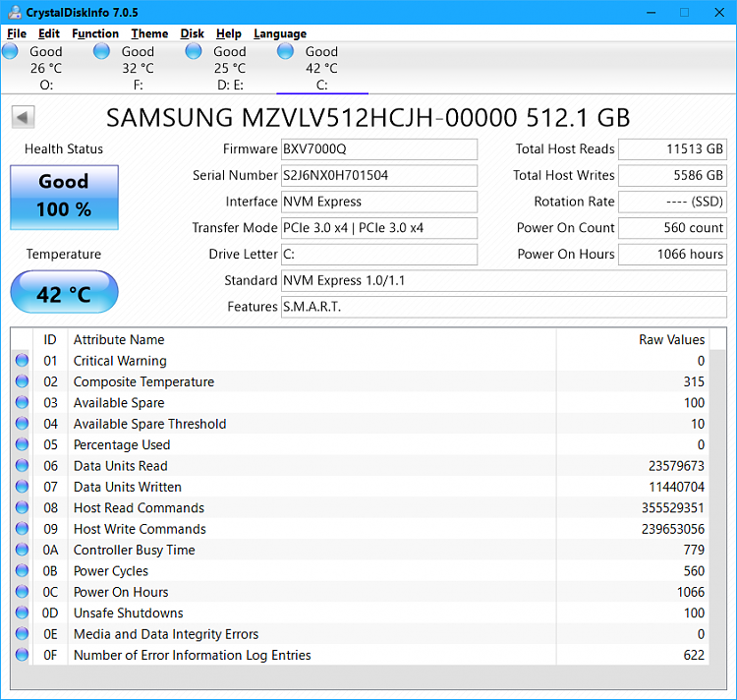Open the Help menu

(228, 33)
